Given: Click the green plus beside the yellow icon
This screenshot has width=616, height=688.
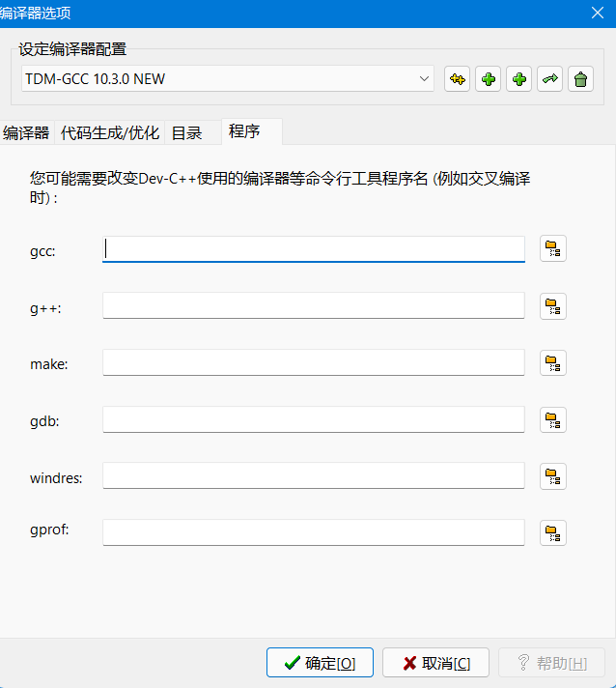Looking at the screenshot, I should 488,79.
